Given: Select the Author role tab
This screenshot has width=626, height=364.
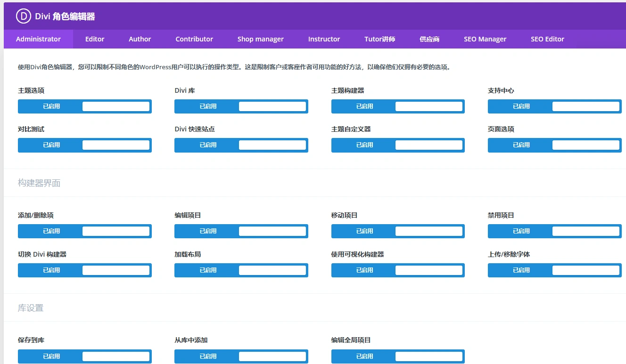Looking at the screenshot, I should pos(140,39).
